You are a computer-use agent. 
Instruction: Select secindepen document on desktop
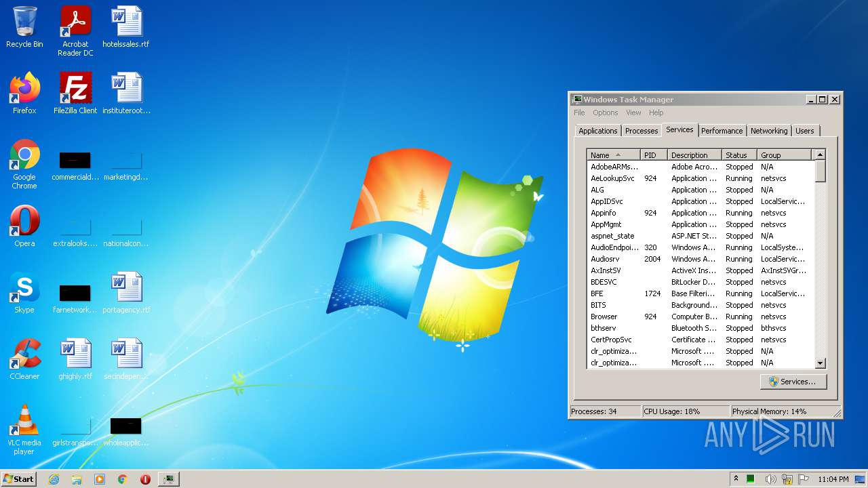(126, 359)
